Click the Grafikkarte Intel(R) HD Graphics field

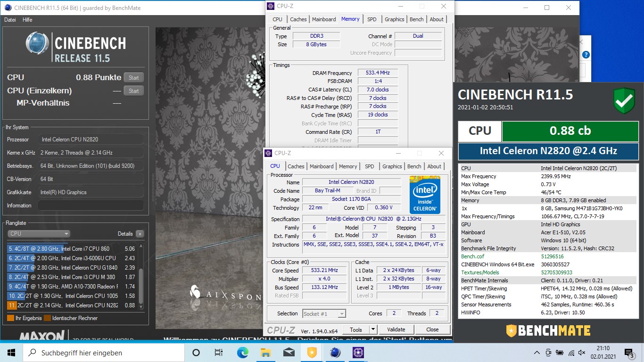[91, 192]
